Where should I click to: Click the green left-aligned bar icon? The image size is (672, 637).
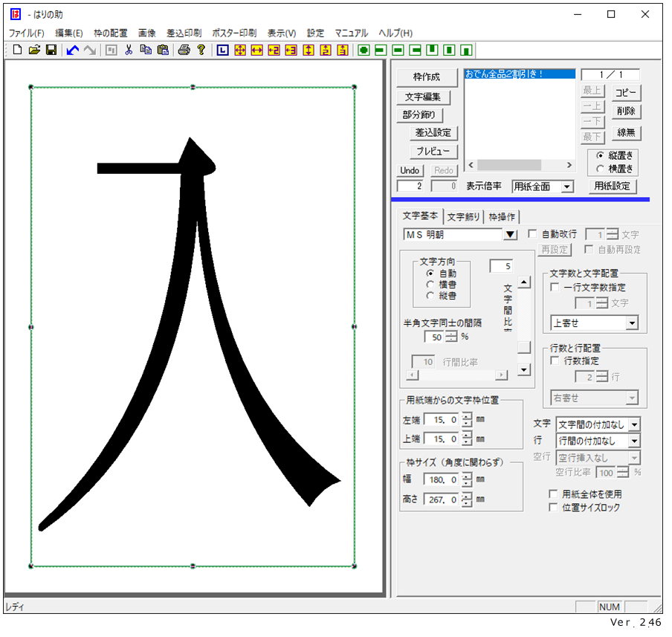[x=381, y=50]
